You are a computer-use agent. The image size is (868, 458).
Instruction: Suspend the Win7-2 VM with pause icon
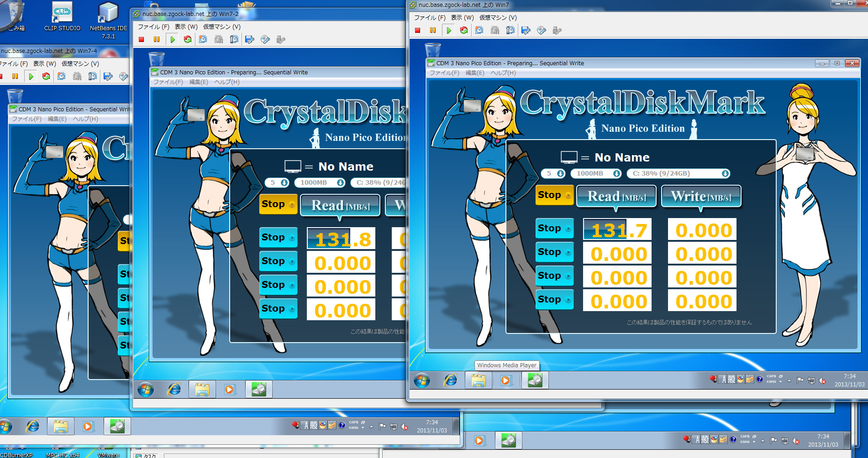(x=157, y=39)
